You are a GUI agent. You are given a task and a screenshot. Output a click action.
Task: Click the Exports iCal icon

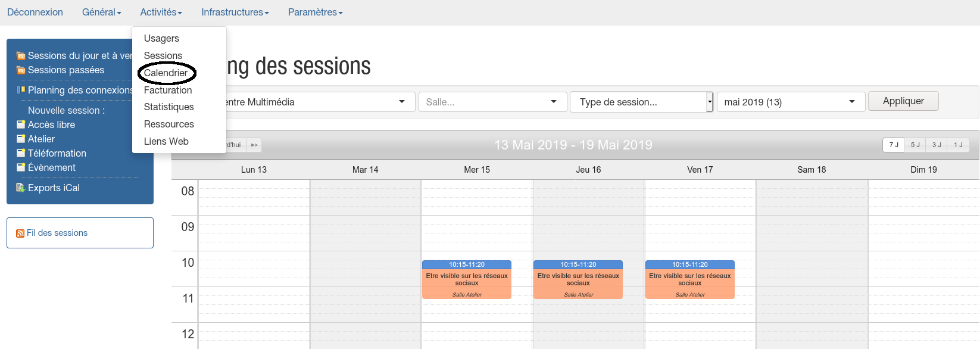coord(21,188)
